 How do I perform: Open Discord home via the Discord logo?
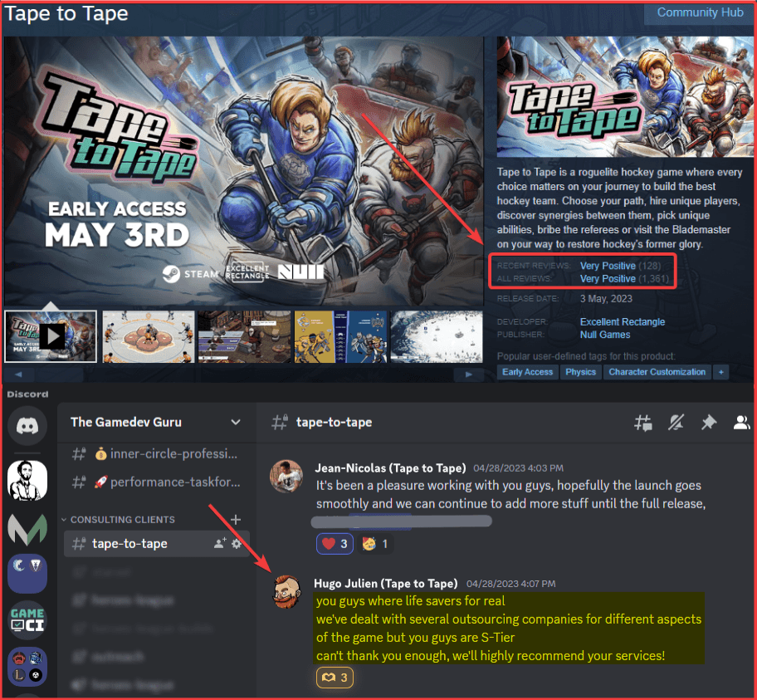(27, 426)
